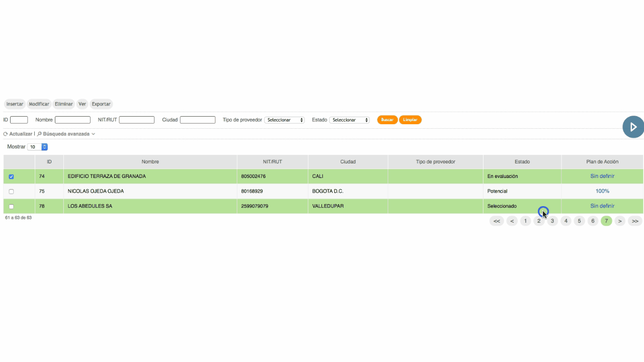The image size is (644, 362).
Task: Go to next page with > button
Action: [620, 221]
